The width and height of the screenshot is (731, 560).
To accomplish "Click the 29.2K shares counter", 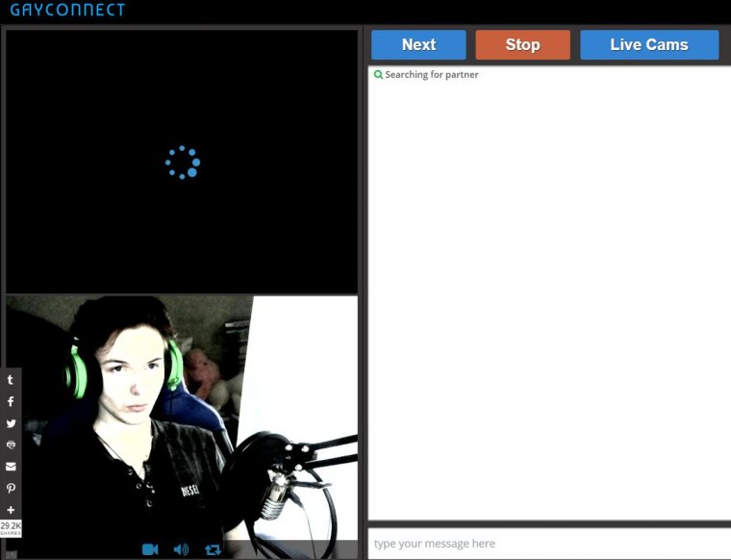I will pyautogui.click(x=11, y=528).
